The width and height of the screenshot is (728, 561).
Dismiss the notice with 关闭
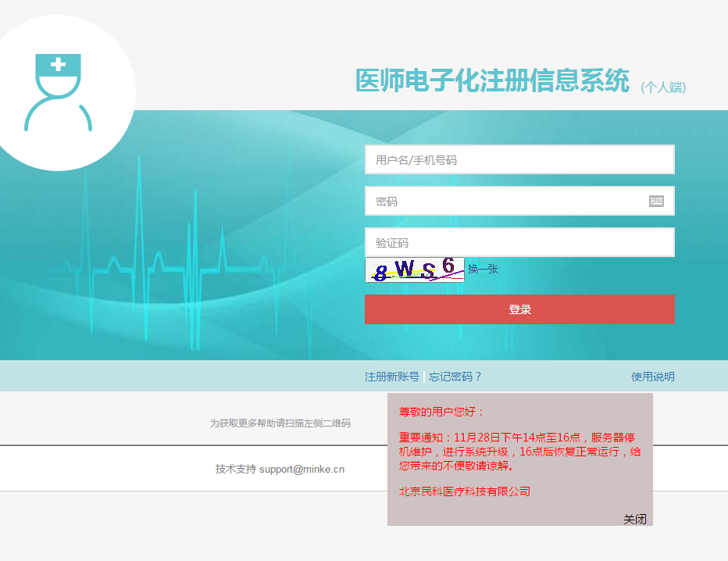click(x=634, y=519)
